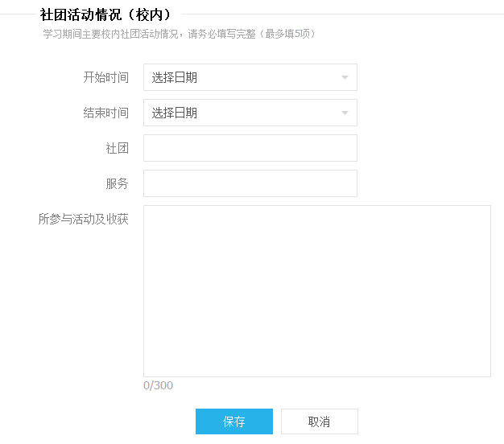This screenshot has height=444, width=504.
Task: Click the 社团 field label
Action: tap(117, 148)
